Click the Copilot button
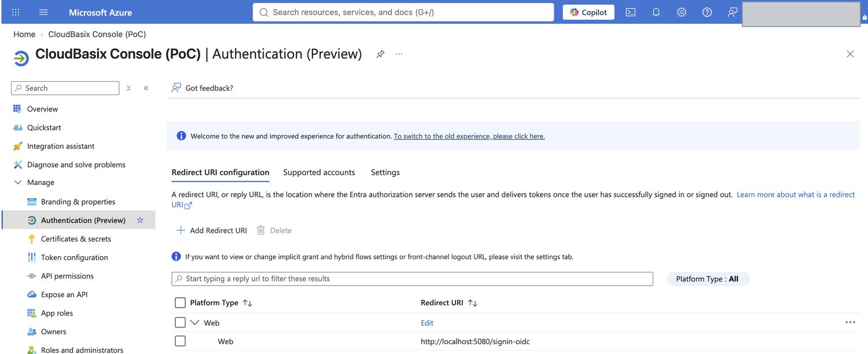Image resolution: width=868 pixels, height=354 pixels. [x=589, y=12]
